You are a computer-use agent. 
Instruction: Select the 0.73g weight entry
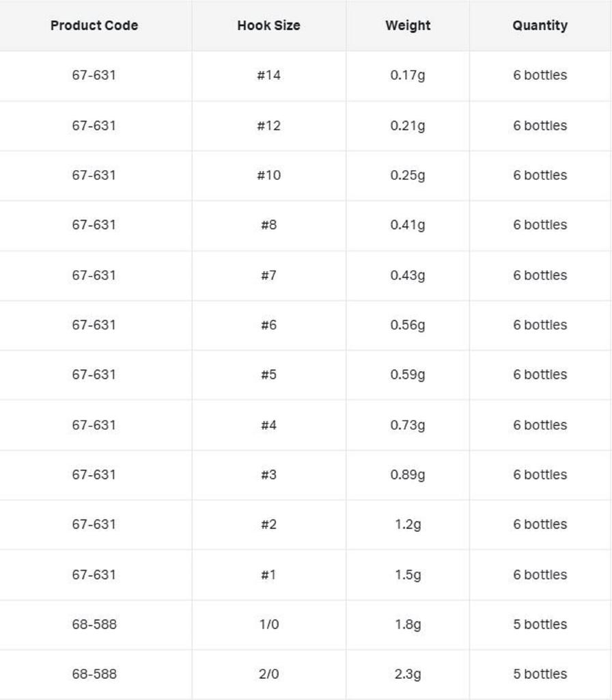pos(408,425)
